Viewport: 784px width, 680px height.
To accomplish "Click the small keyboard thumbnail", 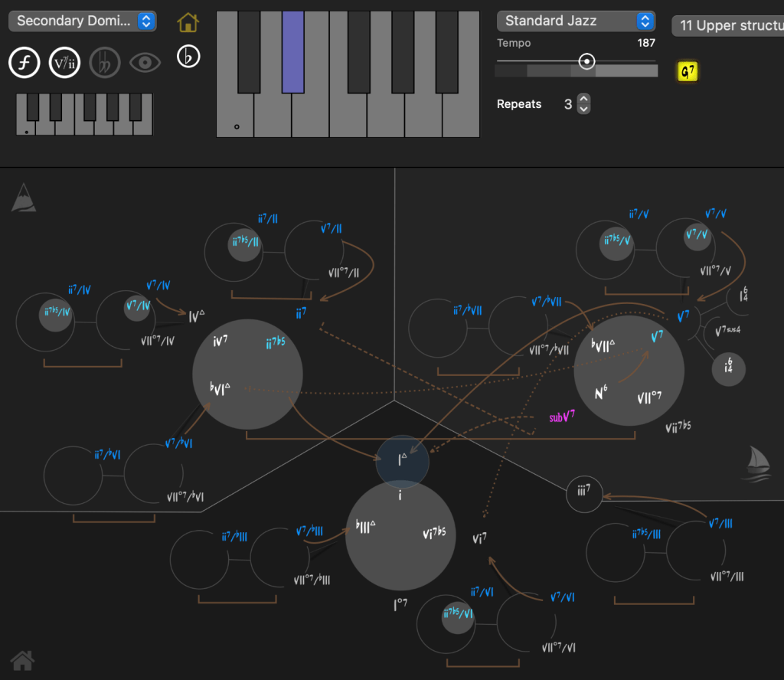I will [84, 114].
